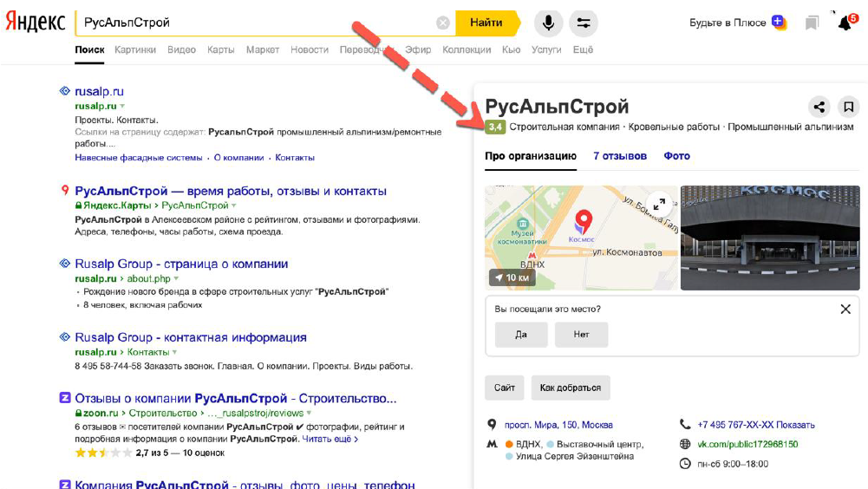Open РусАльпСтрой время работы, отзывы result
Screen dimensions: 868x489
click(231, 191)
